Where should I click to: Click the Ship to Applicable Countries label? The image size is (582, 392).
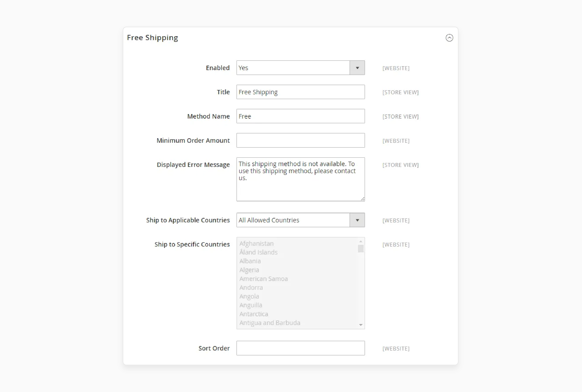tap(188, 220)
